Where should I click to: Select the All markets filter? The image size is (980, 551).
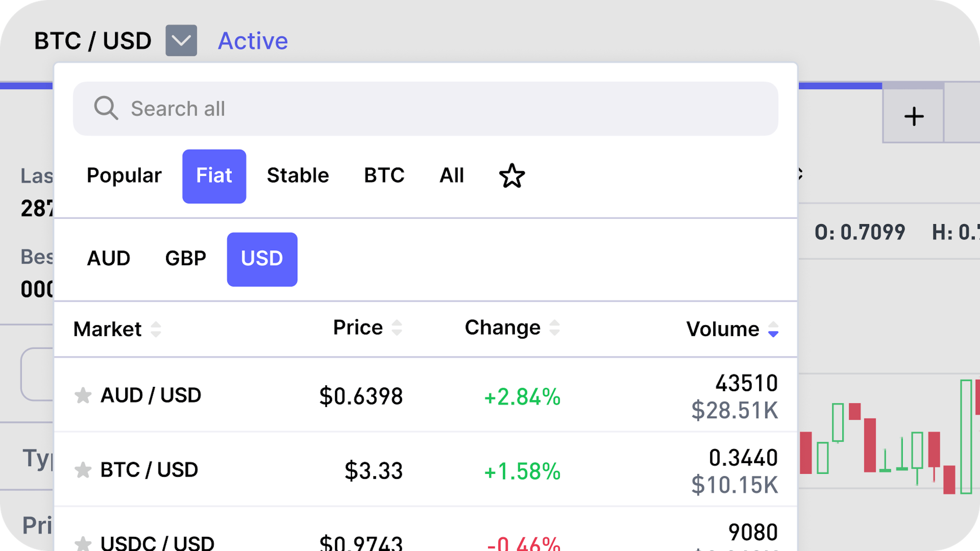click(x=452, y=176)
